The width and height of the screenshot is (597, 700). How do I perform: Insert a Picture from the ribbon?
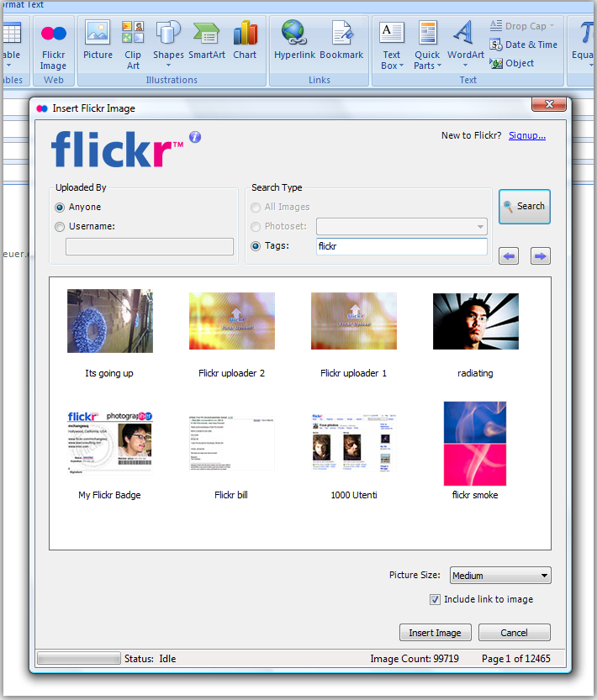click(98, 40)
